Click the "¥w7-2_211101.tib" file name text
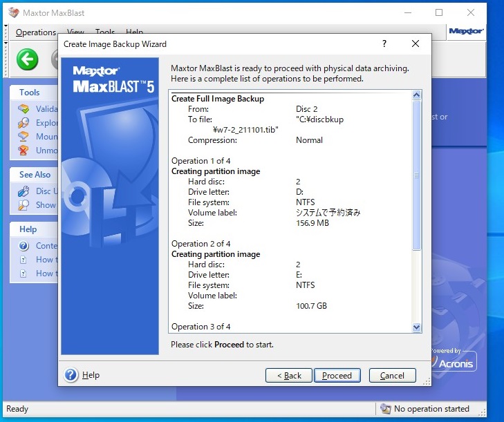This screenshot has width=504, height=422. (245, 130)
